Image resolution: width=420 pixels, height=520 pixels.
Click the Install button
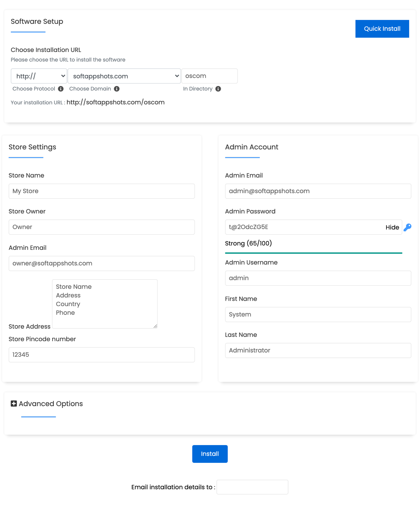pyautogui.click(x=210, y=454)
